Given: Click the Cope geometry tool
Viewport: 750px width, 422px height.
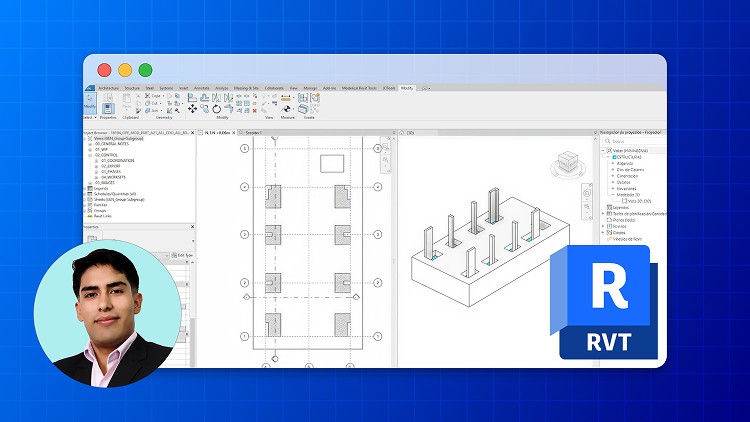Looking at the screenshot, I should coord(154,96).
